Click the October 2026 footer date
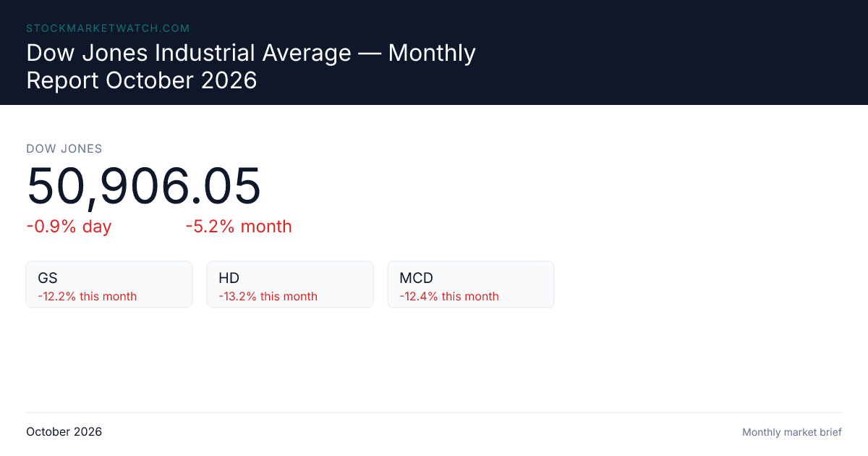Screen dimensions: 868x456 [x=64, y=432]
